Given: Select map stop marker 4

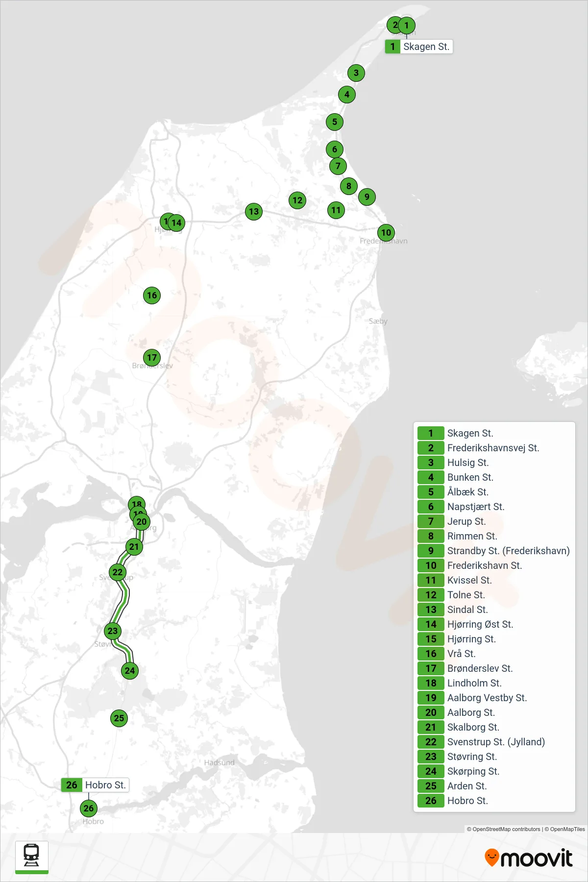Looking at the screenshot, I should [x=347, y=95].
